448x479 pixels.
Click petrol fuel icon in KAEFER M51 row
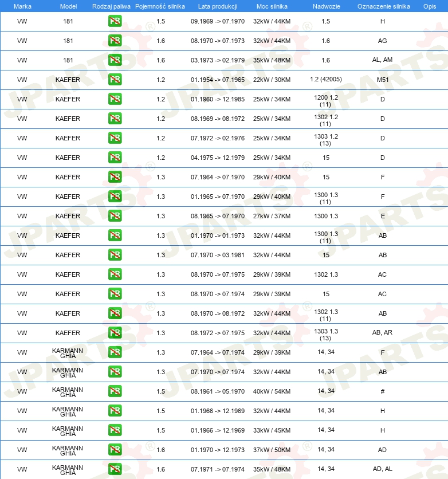tap(115, 80)
